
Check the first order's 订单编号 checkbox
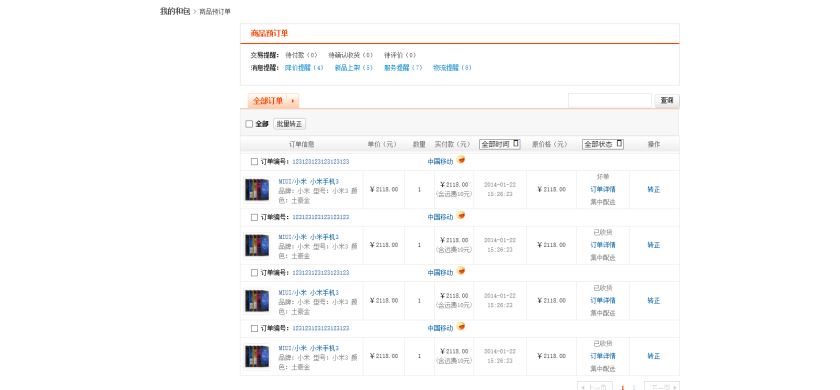click(x=254, y=161)
